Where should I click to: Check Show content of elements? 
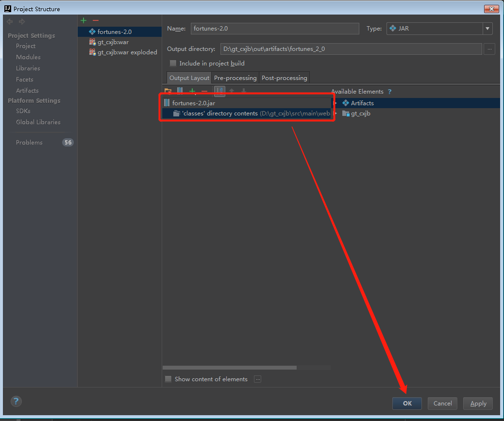(168, 379)
